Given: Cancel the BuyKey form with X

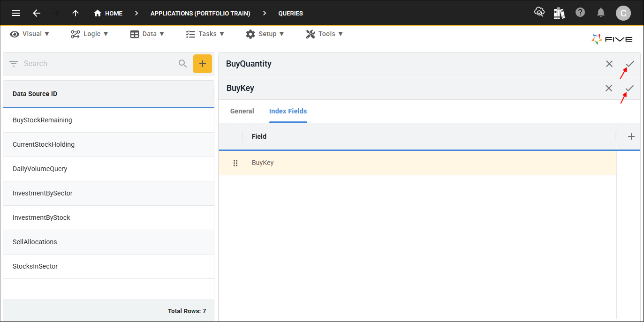Looking at the screenshot, I should 609,88.
